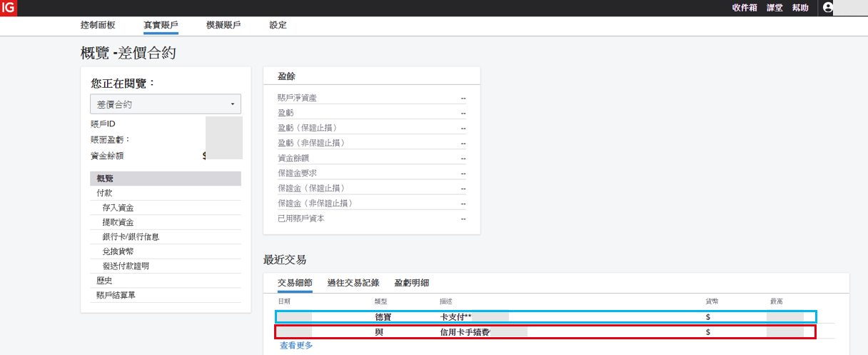
Task: Click the 盈虧（保證止損） row label
Action: pos(308,128)
